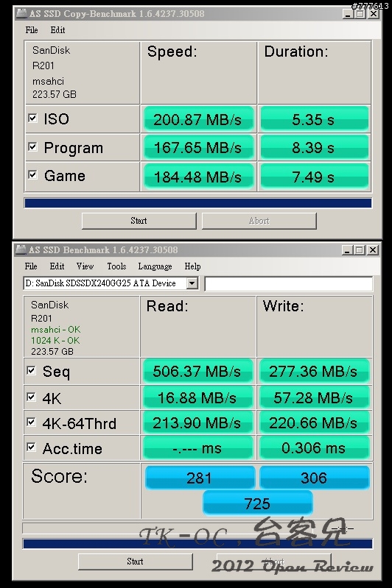Click the Game duration 7.49 s value
Image resolution: width=392 pixels, height=588 pixels.
pyautogui.click(x=315, y=176)
